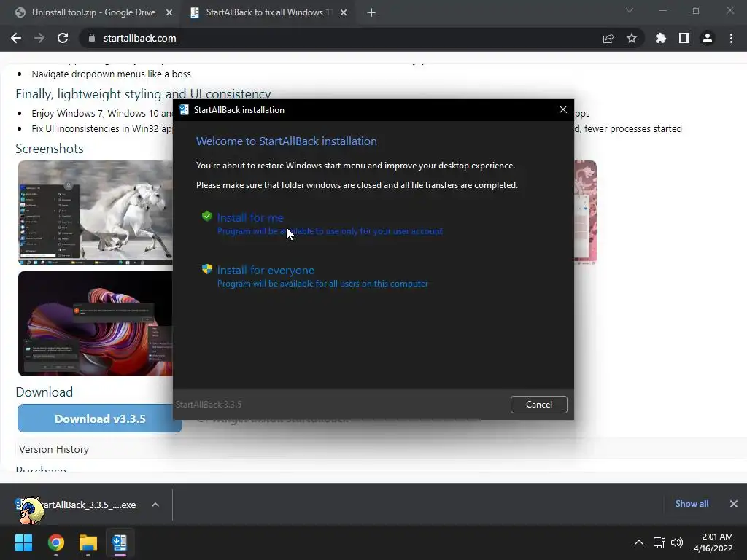Show all downloads
747x560 pixels.
pos(692,504)
